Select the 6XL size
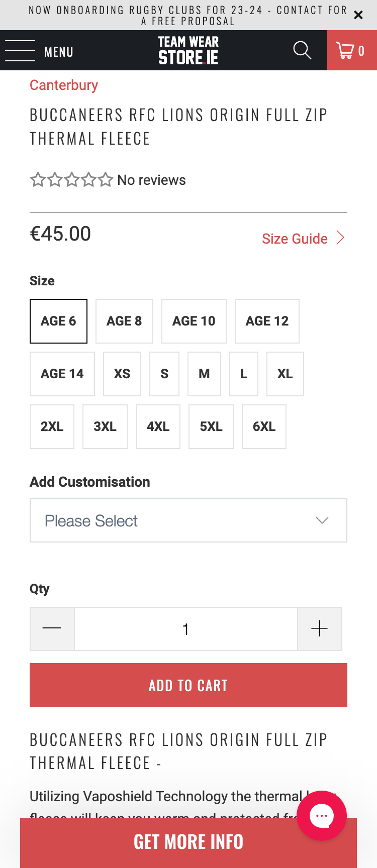 coord(264,427)
